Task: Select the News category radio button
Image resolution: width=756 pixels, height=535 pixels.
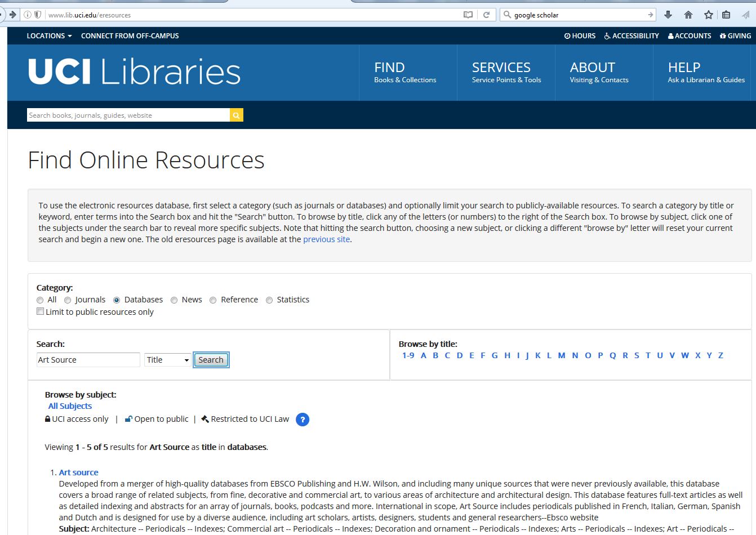Action: (x=174, y=300)
